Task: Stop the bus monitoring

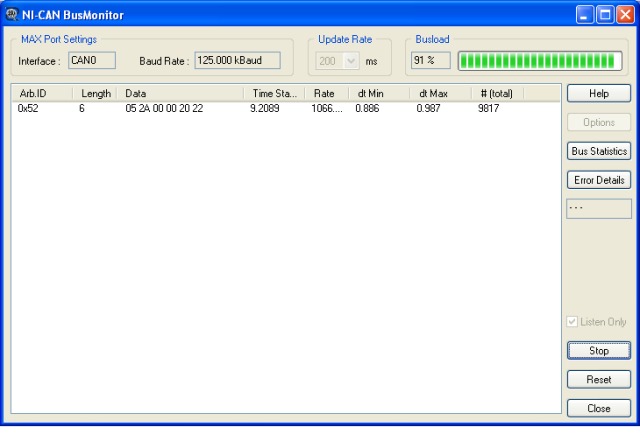Action: [x=598, y=351]
